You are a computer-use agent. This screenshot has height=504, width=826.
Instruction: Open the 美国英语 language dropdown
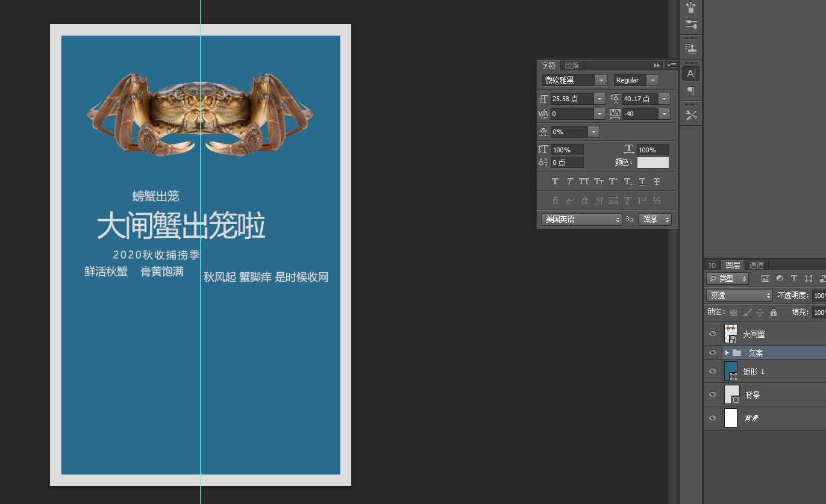point(581,220)
